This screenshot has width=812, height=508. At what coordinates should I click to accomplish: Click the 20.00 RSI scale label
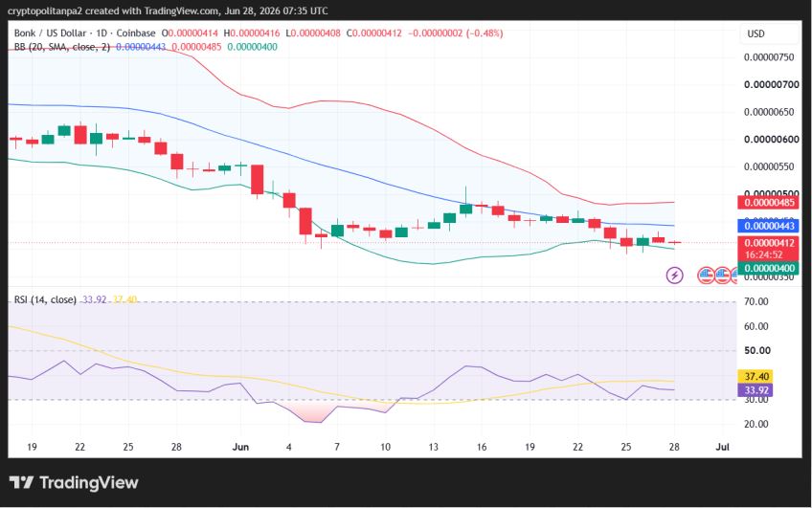point(756,424)
